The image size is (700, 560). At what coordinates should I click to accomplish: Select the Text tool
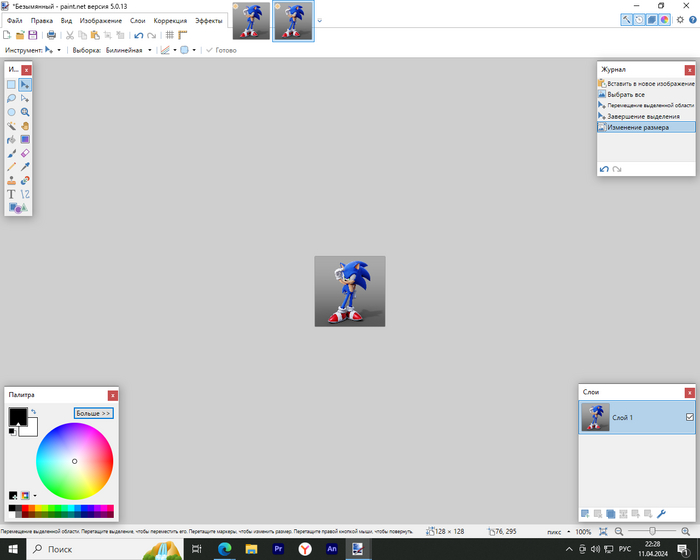tap(12, 194)
